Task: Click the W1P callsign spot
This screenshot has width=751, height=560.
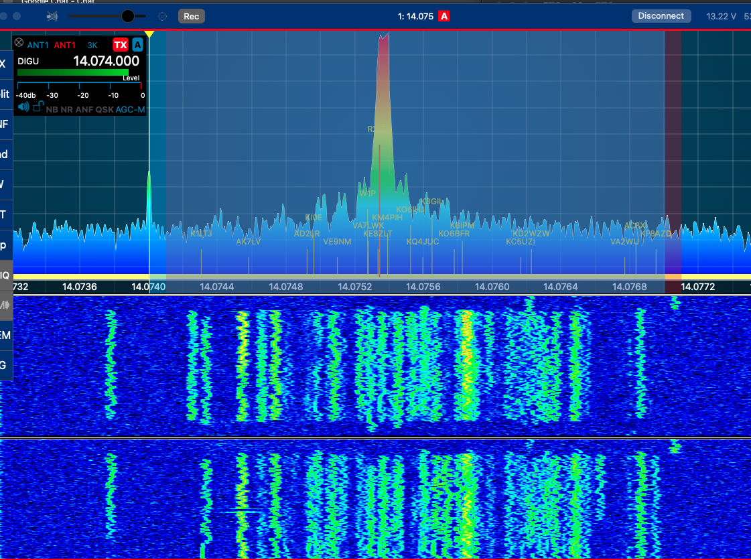Action: [x=367, y=194]
